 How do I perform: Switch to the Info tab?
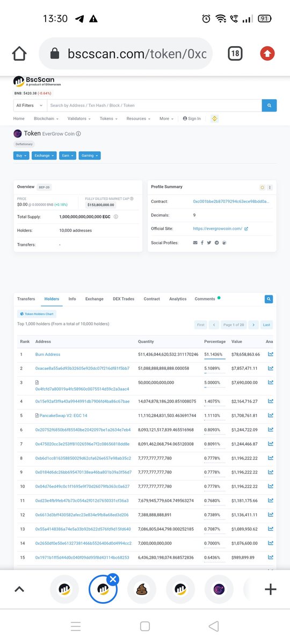72,299
